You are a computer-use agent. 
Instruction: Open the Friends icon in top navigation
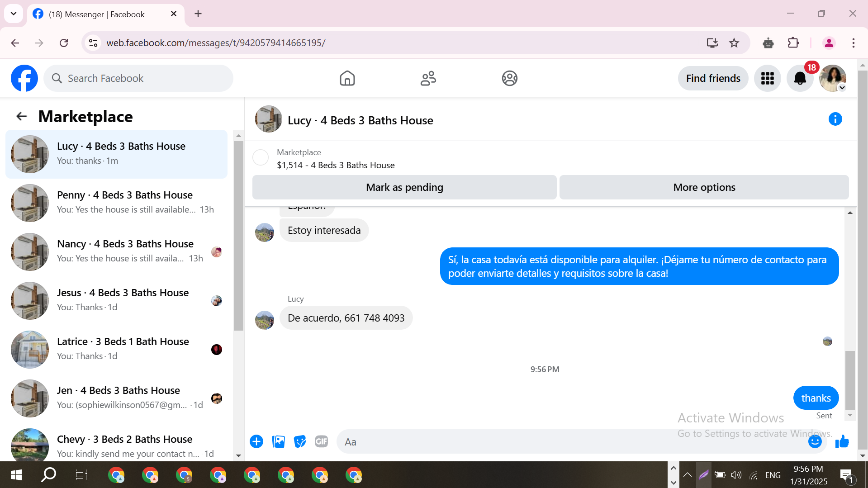click(428, 78)
